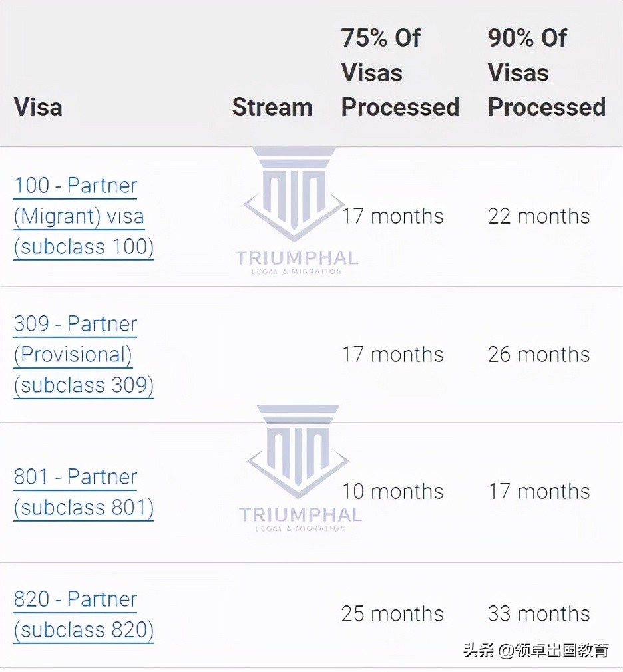This screenshot has height=672, width=623.
Task: Open the 100 - Partner (Migrant) visa link
Action: click(x=84, y=216)
